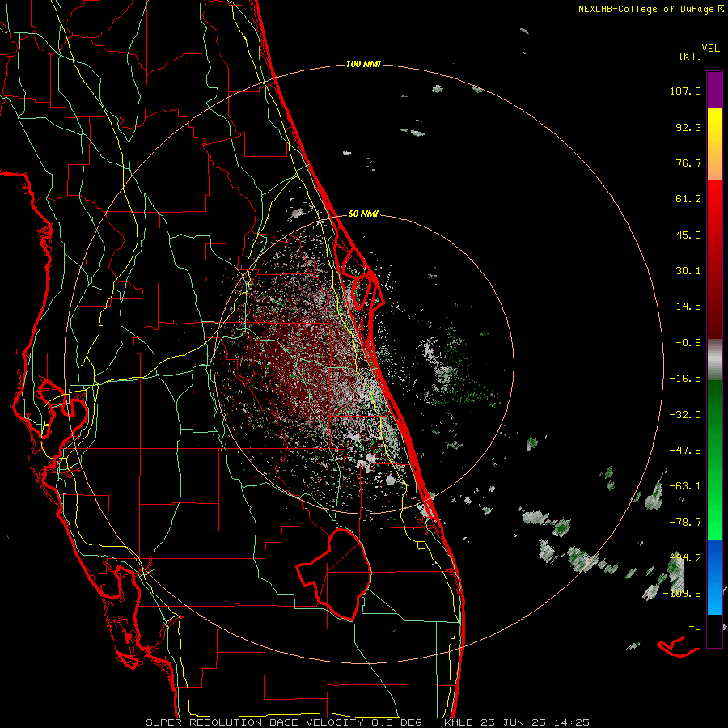Click the 14.5 velocity scale value
The image size is (728, 728).
(688, 307)
